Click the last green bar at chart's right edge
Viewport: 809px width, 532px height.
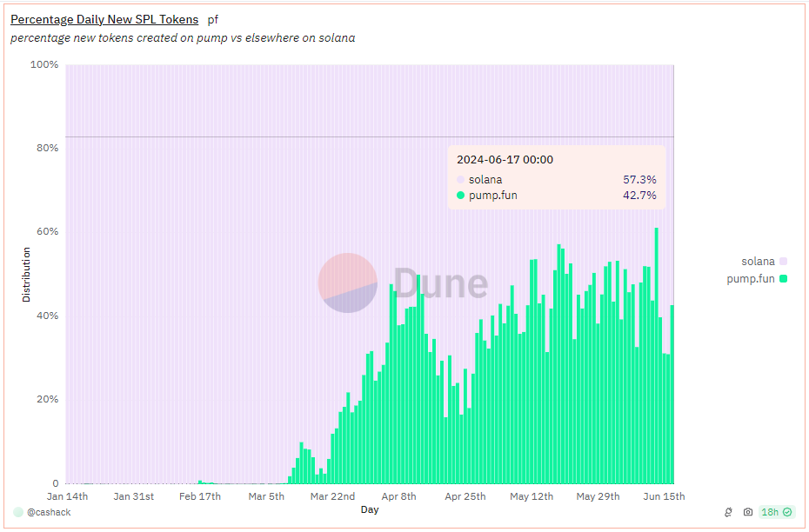pyautogui.click(x=672, y=395)
